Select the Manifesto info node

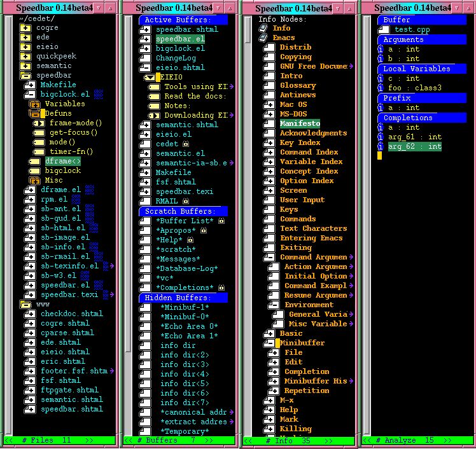[300, 123]
